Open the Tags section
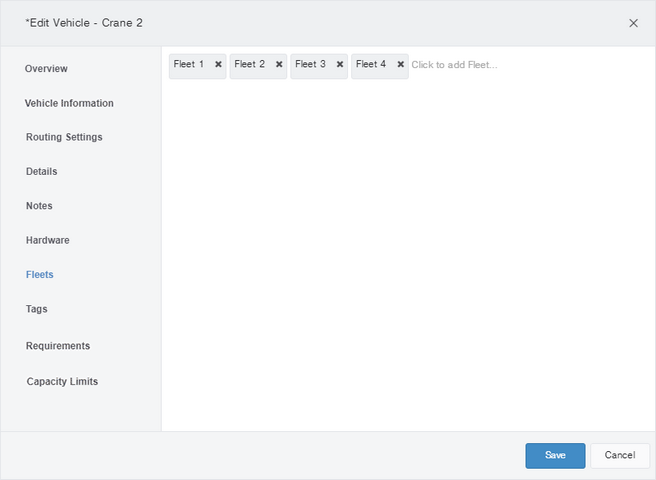 click(x=37, y=309)
